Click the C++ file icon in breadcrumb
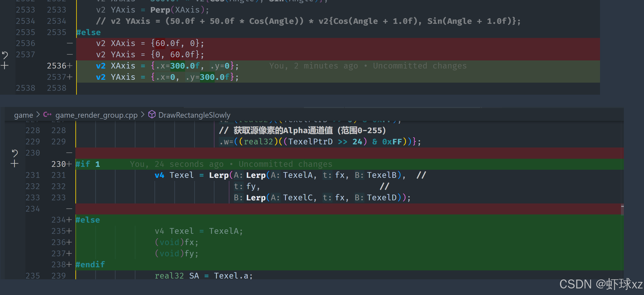Viewport: 644px width, 295px height. click(x=47, y=115)
